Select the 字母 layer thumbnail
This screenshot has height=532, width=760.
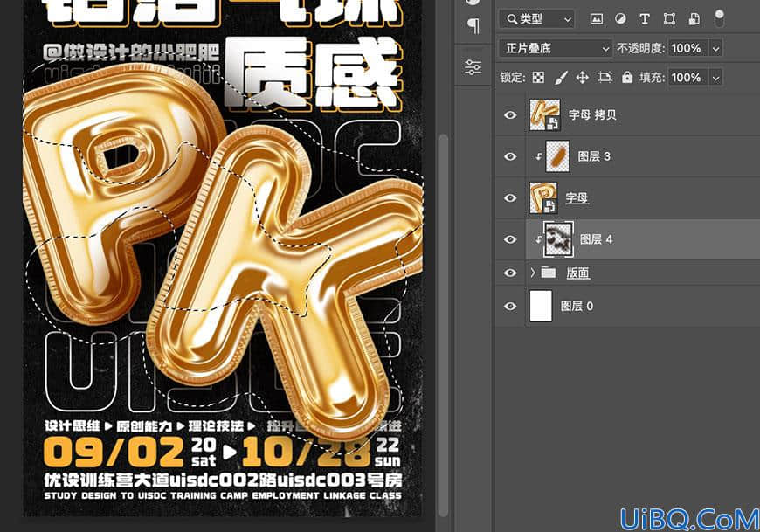pos(543,198)
